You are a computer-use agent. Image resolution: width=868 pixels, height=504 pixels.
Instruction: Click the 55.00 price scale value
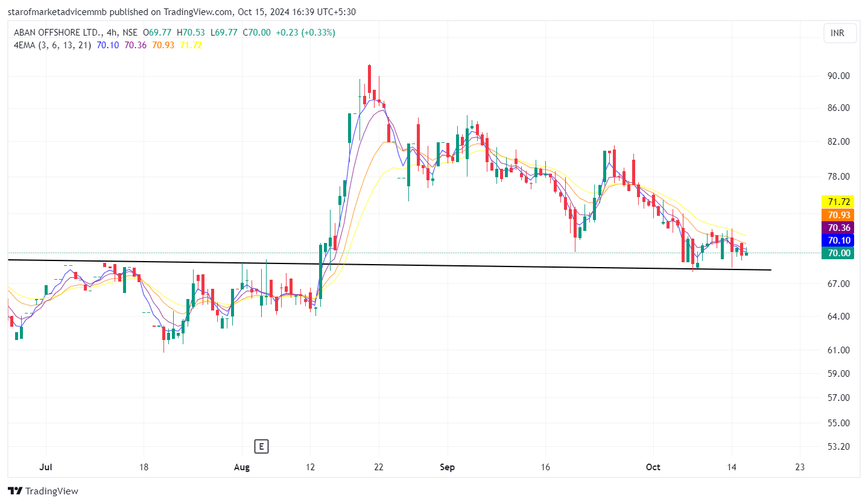pos(839,423)
